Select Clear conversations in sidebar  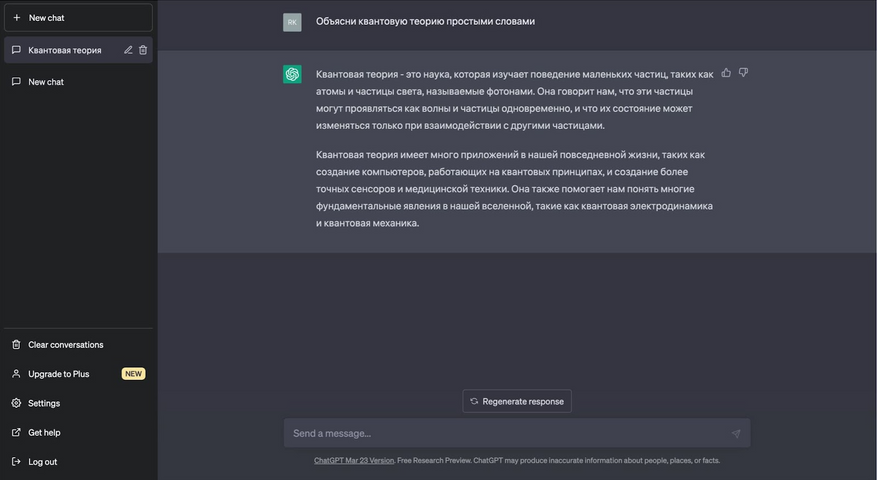coord(78,345)
